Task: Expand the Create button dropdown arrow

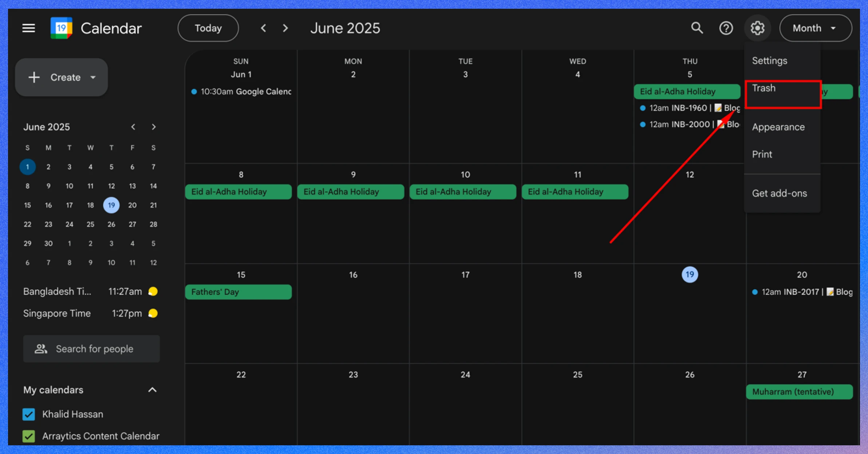Action: click(x=93, y=77)
